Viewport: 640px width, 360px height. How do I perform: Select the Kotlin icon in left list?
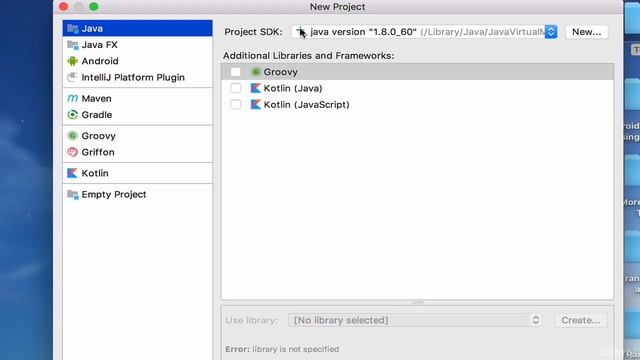(x=73, y=173)
